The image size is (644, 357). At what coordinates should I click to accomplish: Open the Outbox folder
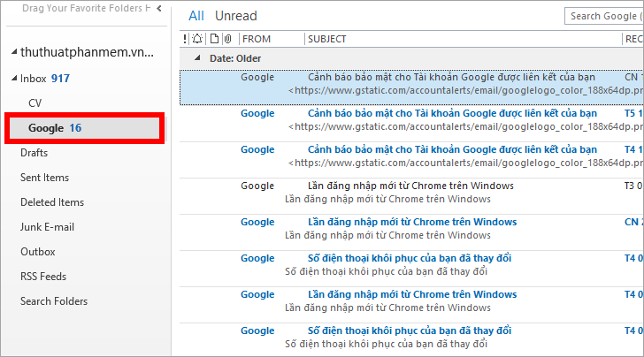click(x=38, y=252)
